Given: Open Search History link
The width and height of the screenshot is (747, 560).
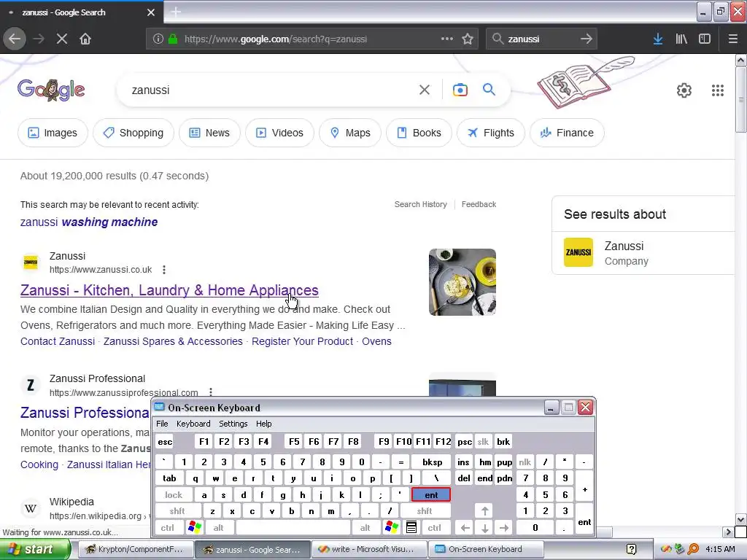Looking at the screenshot, I should point(421,204).
